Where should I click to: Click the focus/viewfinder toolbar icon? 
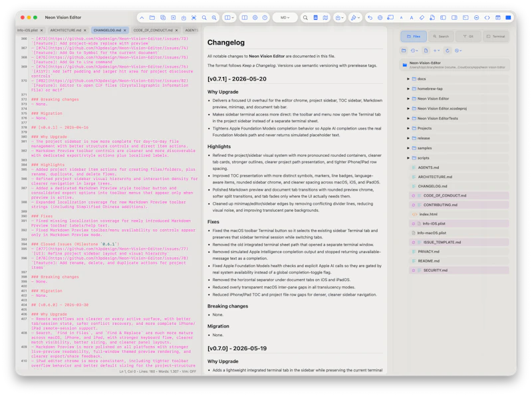point(194,18)
